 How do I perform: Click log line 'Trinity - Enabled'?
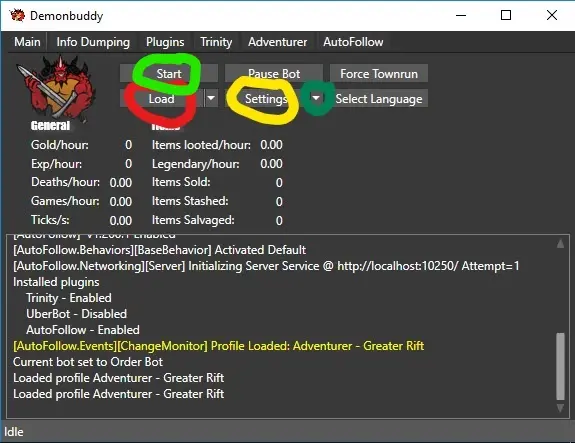click(69, 298)
